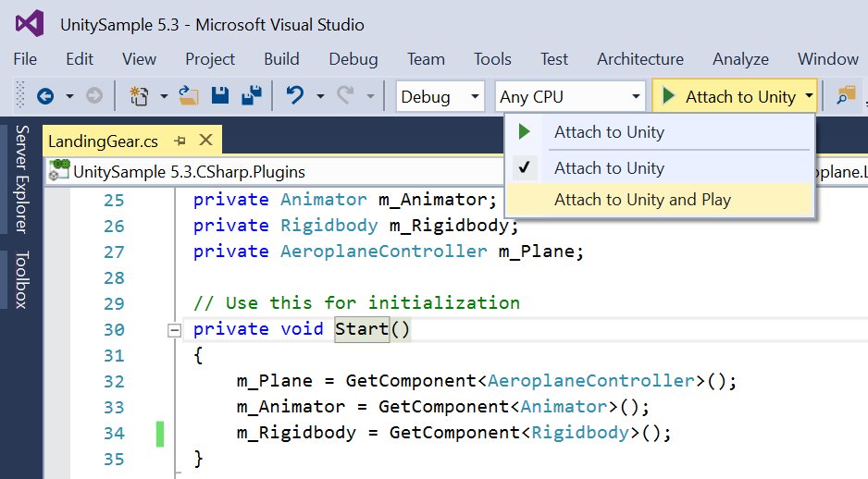Open the Window menu

828,59
